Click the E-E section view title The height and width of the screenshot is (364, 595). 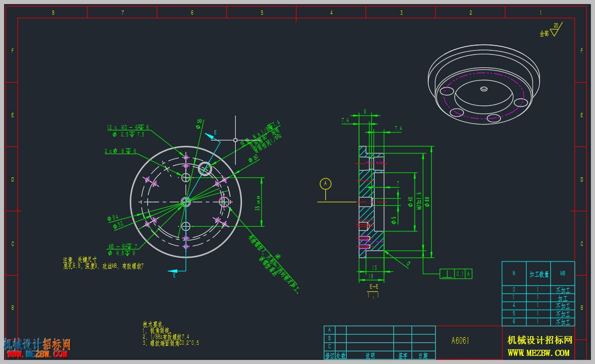(x=374, y=286)
